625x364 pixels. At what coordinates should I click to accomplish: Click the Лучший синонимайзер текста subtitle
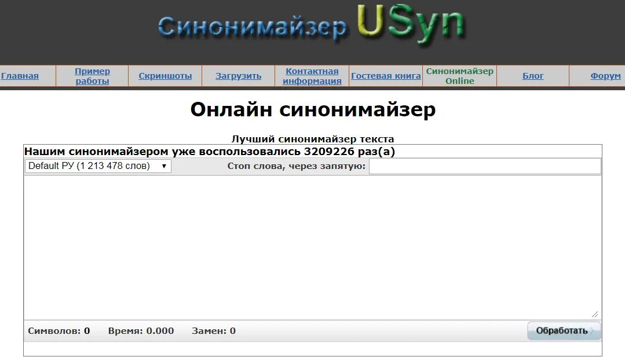coord(313,139)
